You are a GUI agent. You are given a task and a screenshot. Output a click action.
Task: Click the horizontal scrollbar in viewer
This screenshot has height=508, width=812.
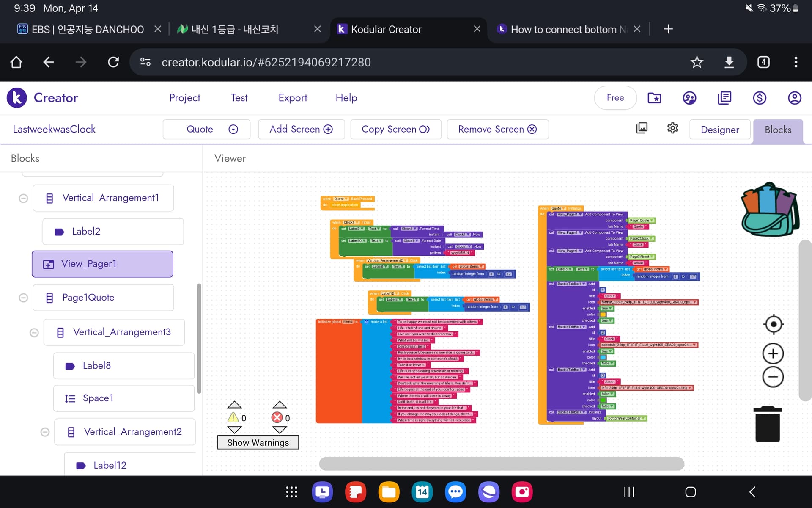tap(502, 464)
